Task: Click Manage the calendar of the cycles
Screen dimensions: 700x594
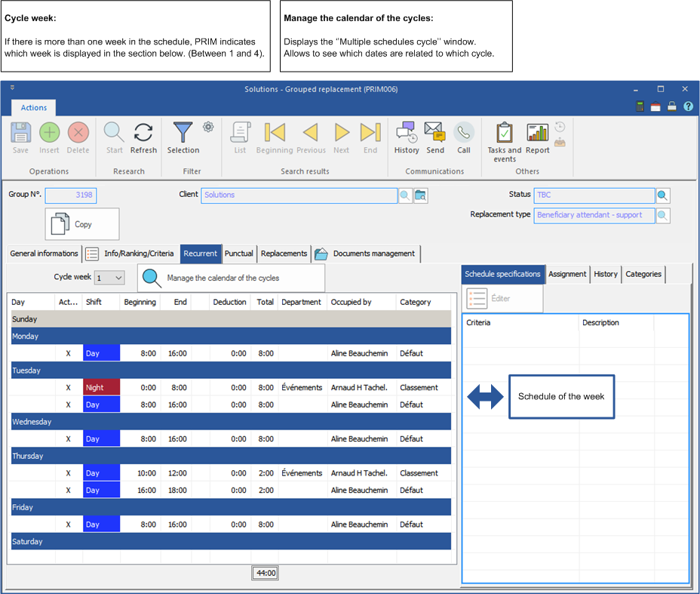Action: (232, 278)
